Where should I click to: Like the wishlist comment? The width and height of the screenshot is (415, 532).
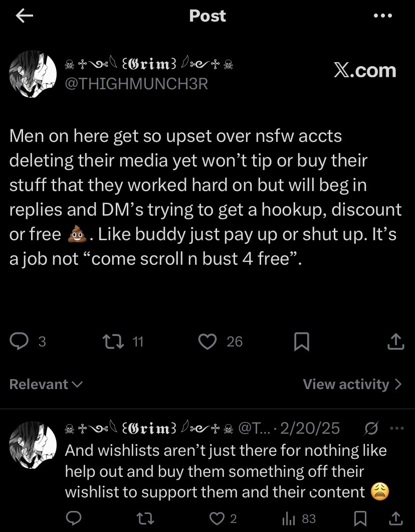(x=217, y=517)
